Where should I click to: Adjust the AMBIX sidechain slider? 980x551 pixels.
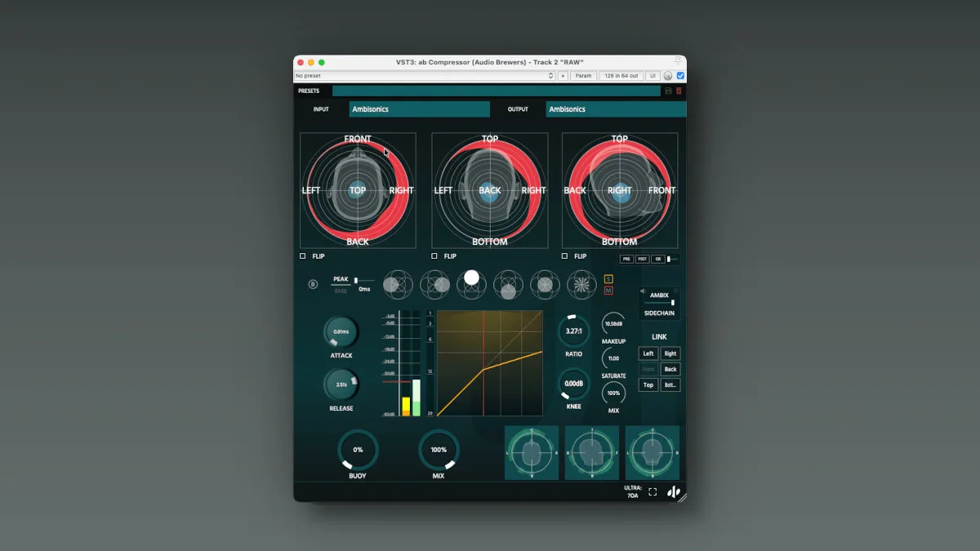[660, 303]
